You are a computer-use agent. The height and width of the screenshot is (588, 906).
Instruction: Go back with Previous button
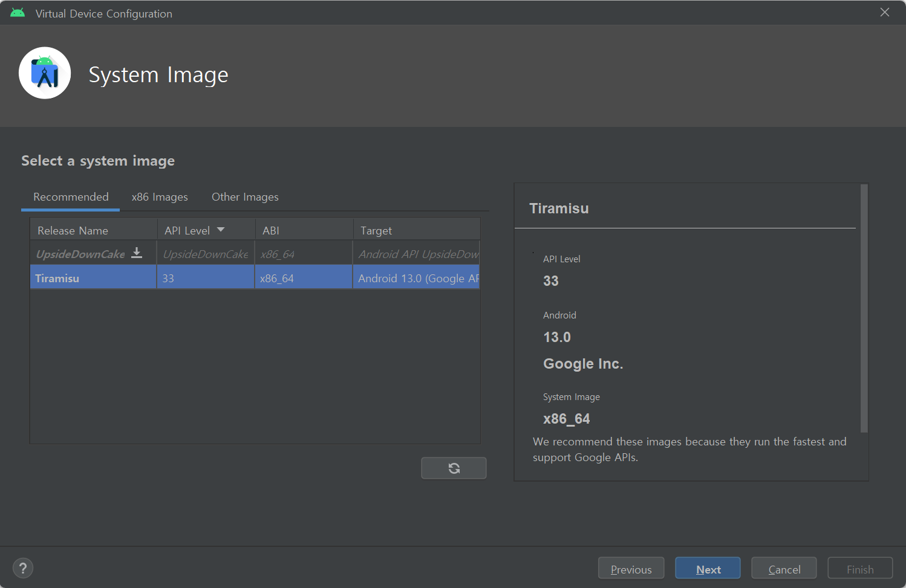[631, 569]
